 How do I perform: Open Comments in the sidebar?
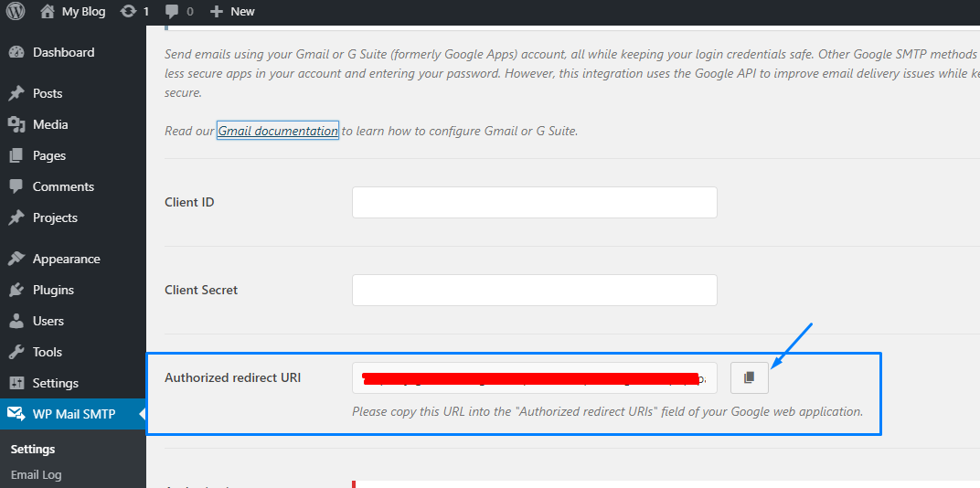(63, 186)
